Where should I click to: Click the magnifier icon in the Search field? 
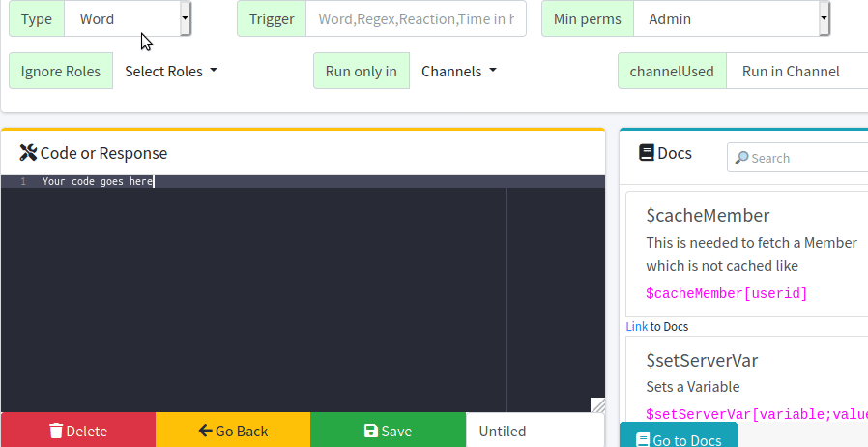pos(741,158)
